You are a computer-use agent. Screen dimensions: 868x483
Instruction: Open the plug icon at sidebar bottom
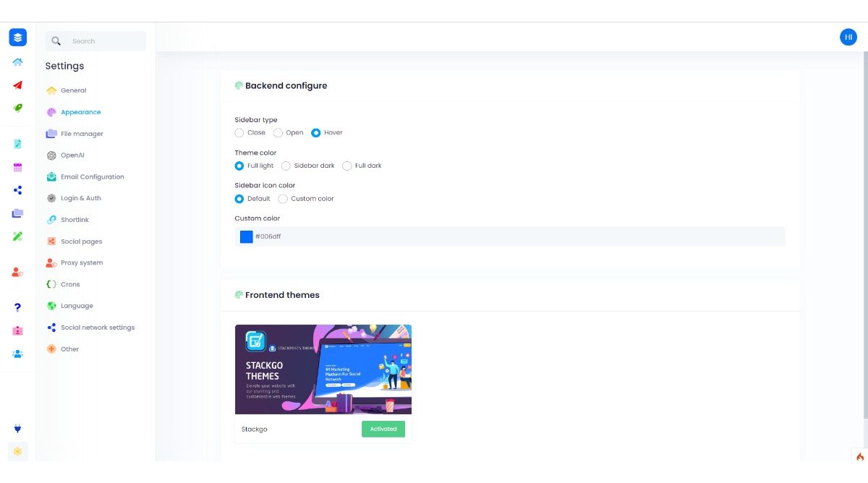(x=17, y=429)
